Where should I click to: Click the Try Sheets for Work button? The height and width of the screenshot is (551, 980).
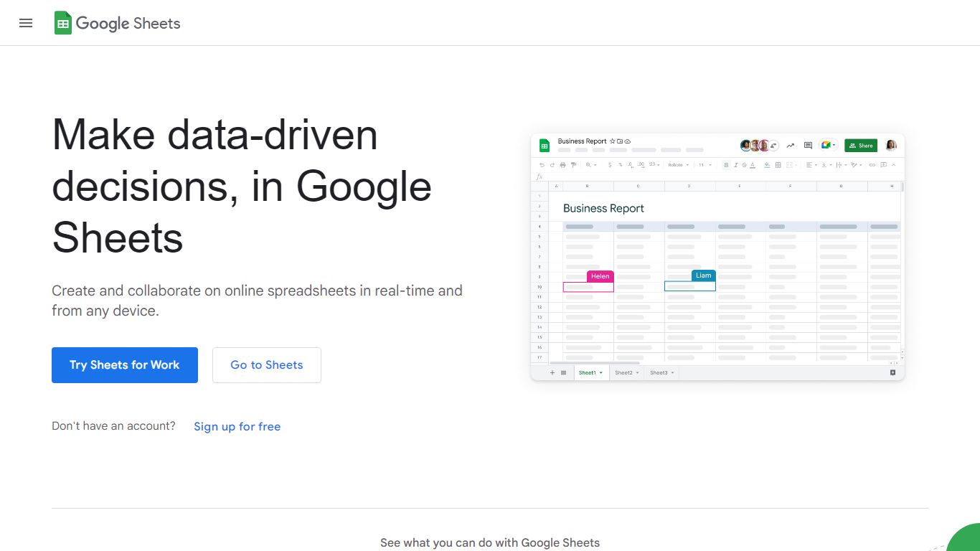click(x=125, y=365)
